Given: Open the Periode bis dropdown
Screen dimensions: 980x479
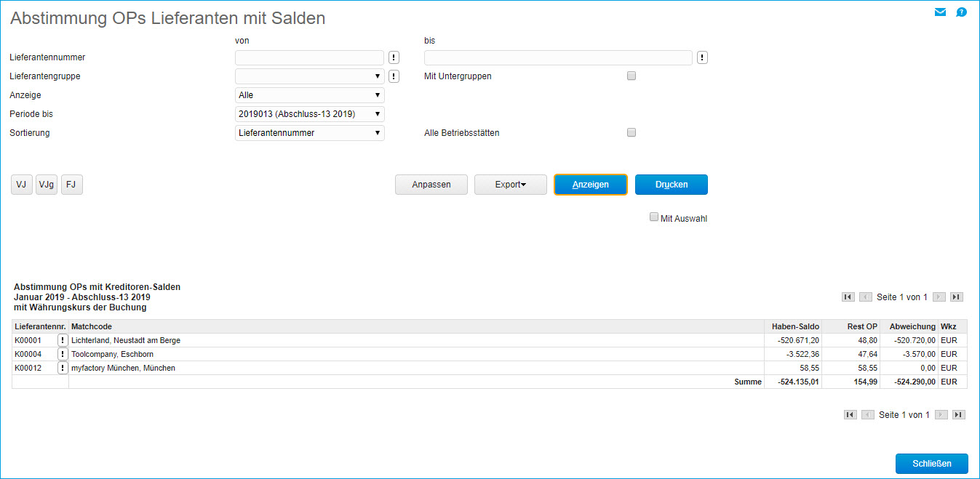Looking at the screenshot, I should [x=310, y=114].
